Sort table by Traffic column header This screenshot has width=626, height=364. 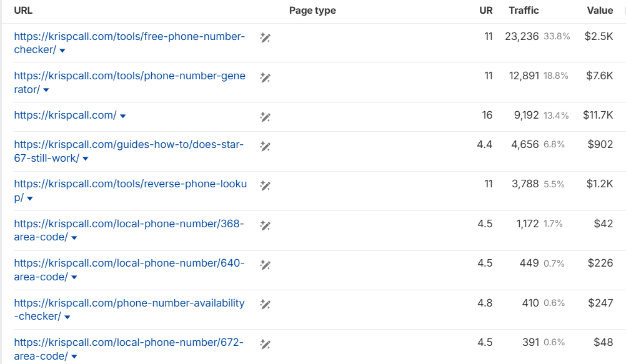[x=524, y=11]
